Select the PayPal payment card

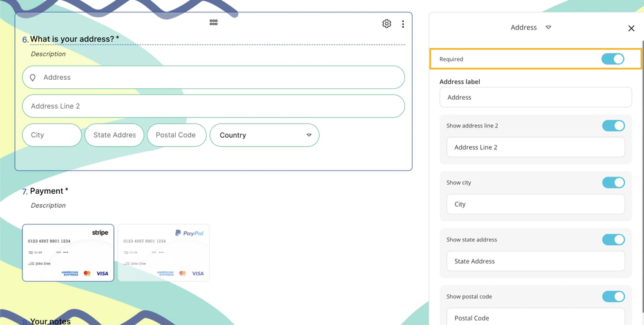pyautogui.click(x=164, y=253)
